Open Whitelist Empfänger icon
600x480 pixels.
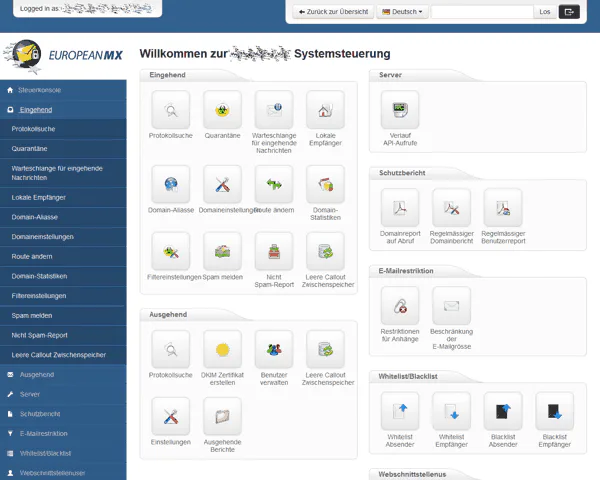[x=452, y=411]
